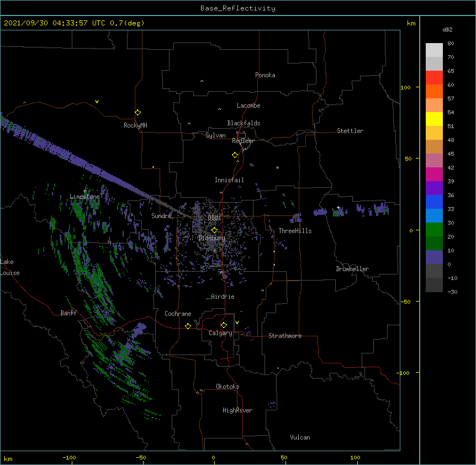Click the Banff town label
This screenshot has height=465, width=476.
[x=68, y=313]
